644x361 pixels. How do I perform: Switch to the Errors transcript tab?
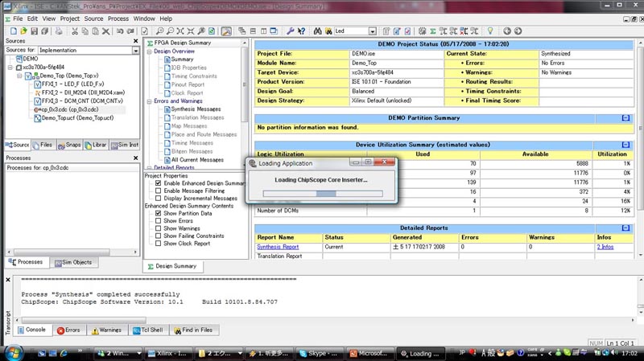point(68,330)
